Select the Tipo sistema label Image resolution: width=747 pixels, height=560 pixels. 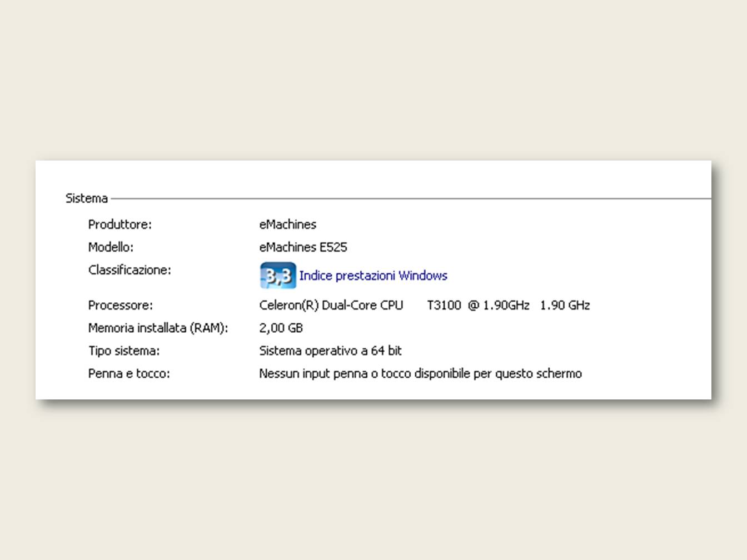[123, 351]
